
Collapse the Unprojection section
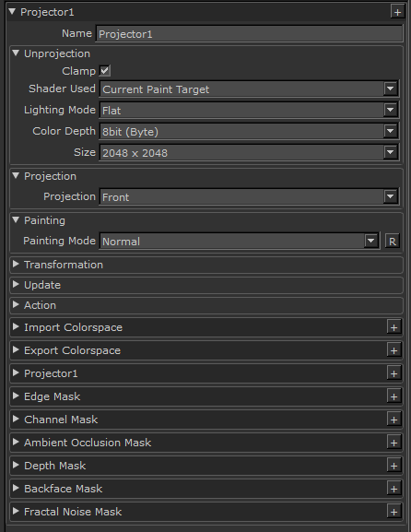[16, 53]
